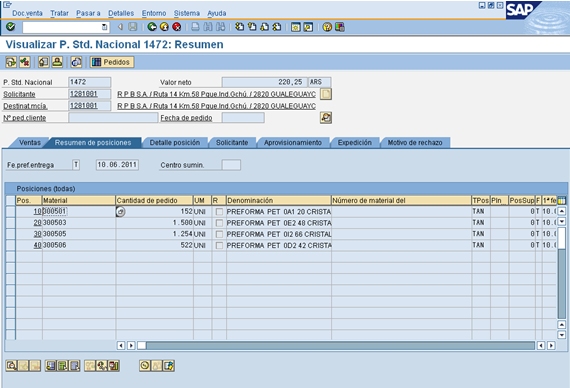Switch to the Aprovisionamiento tab

click(x=293, y=143)
